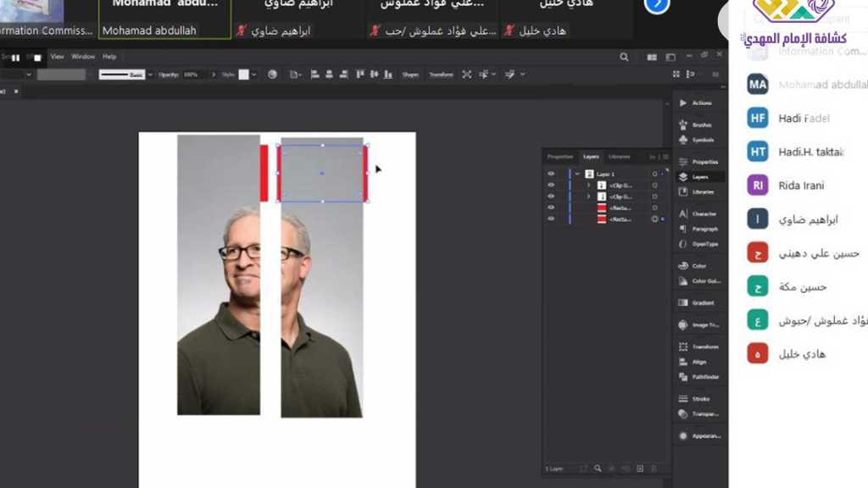
Task: Click the Shape button in control bar
Action: (x=410, y=75)
